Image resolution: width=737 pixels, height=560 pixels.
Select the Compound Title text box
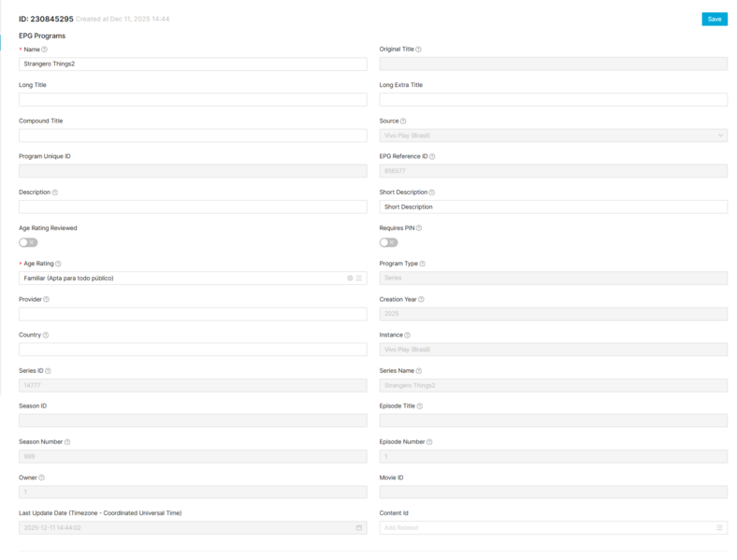point(192,136)
